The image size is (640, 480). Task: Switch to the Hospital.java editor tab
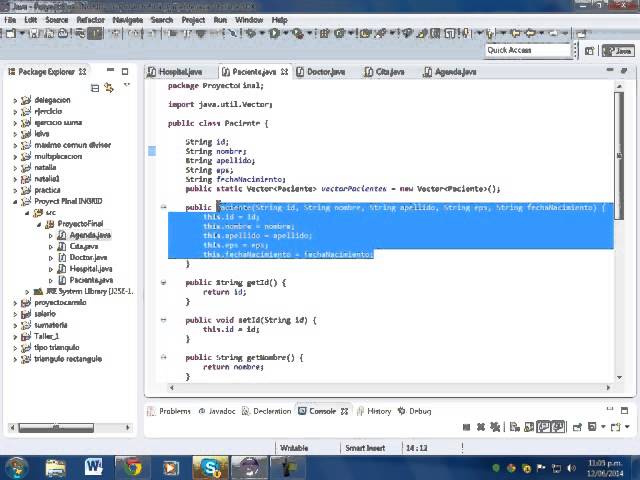pos(176,72)
